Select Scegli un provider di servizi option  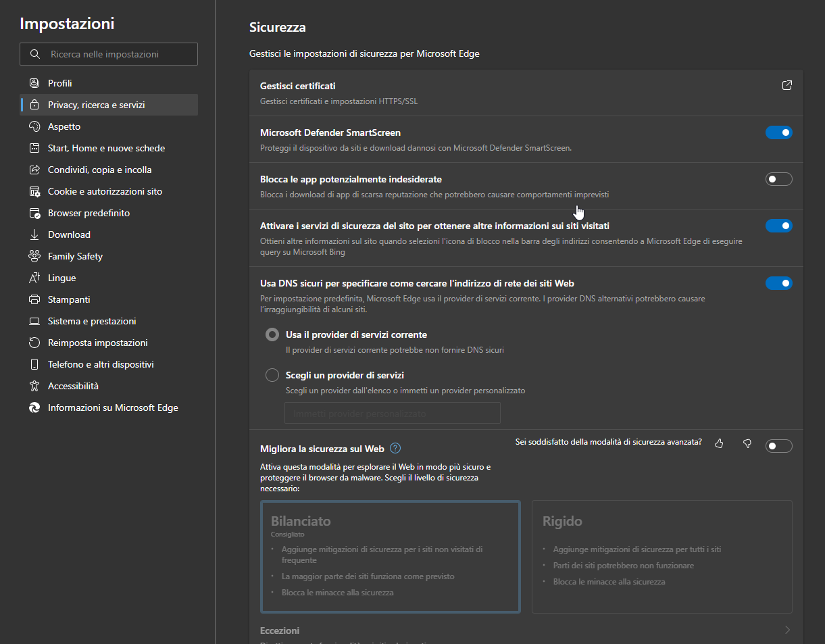(272, 375)
